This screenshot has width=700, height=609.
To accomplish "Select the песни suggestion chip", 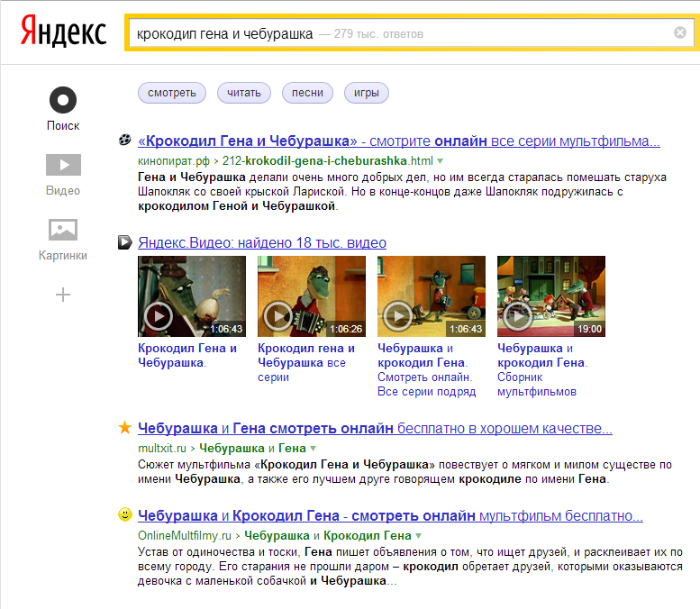I will (307, 93).
